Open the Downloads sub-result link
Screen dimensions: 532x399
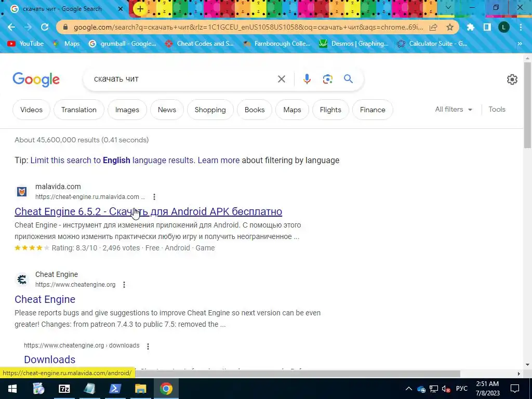[49, 360]
